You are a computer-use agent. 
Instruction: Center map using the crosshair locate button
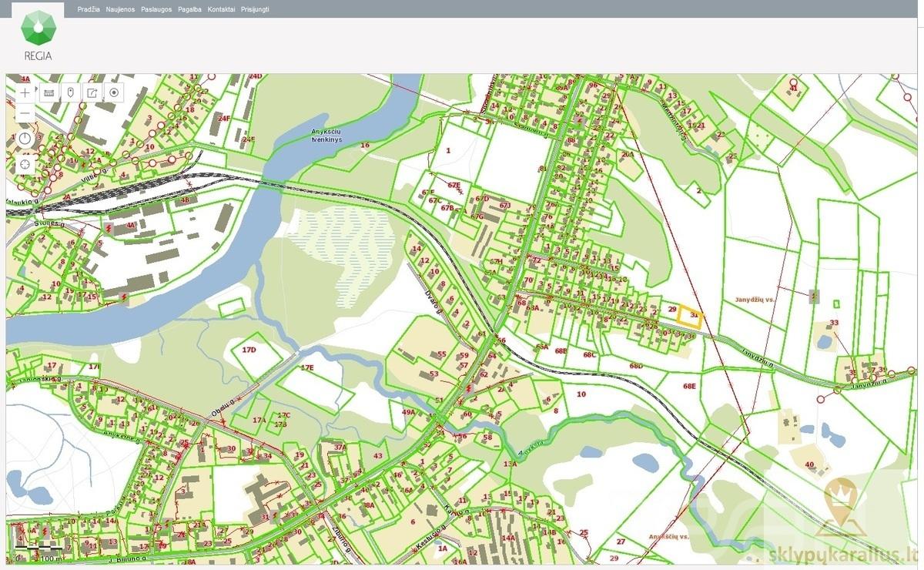tap(25, 164)
